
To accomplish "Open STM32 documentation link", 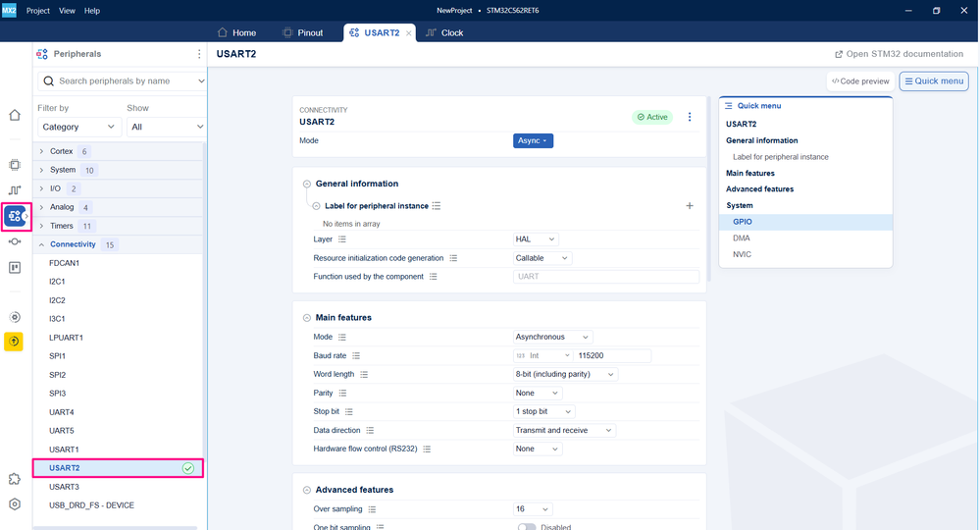I will pyautogui.click(x=899, y=54).
